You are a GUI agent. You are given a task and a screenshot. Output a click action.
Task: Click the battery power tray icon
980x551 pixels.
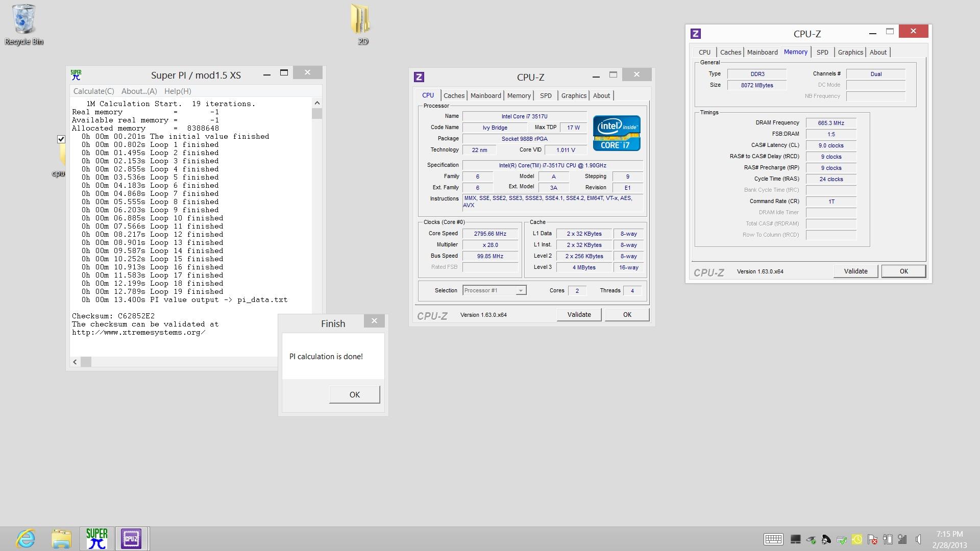(x=888, y=539)
